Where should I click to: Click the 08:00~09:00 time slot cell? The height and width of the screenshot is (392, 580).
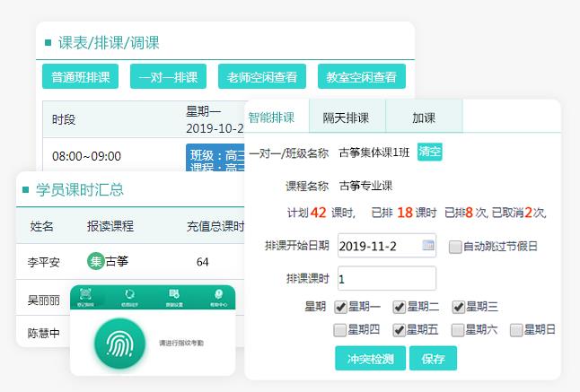click(86, 156)
